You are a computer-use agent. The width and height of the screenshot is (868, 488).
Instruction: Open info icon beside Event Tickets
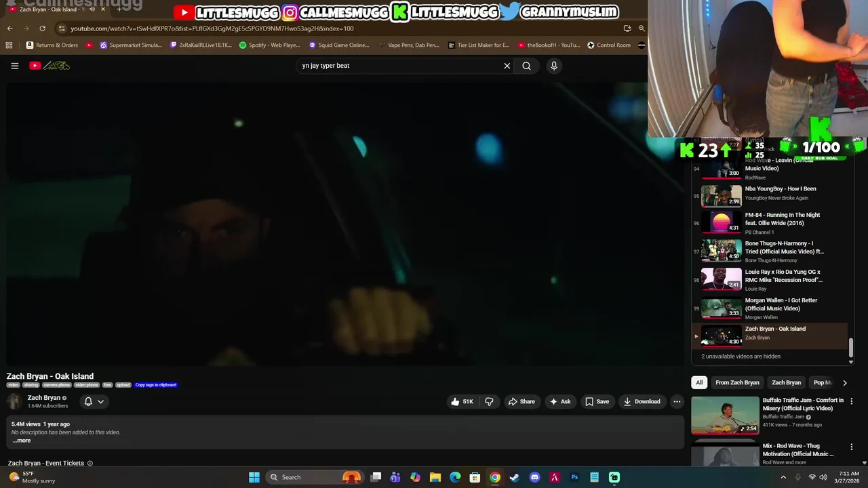pyautogui.click(x=90, y=464)
